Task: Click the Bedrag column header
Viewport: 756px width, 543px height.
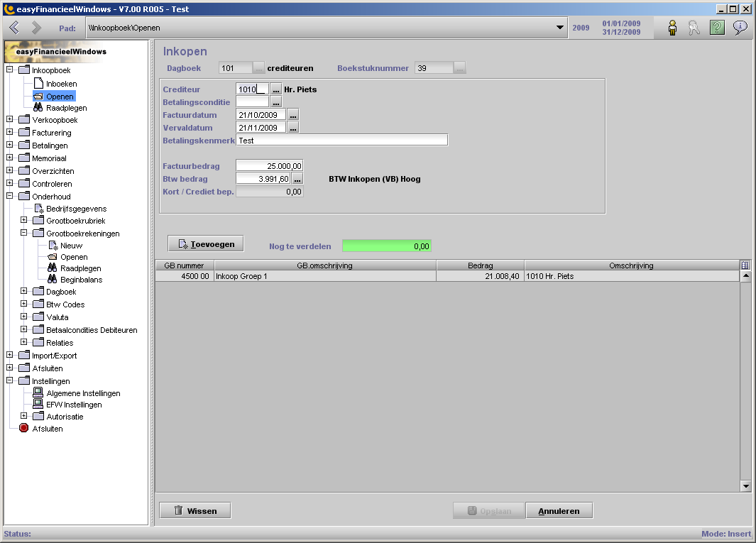Action: [480, 265]
